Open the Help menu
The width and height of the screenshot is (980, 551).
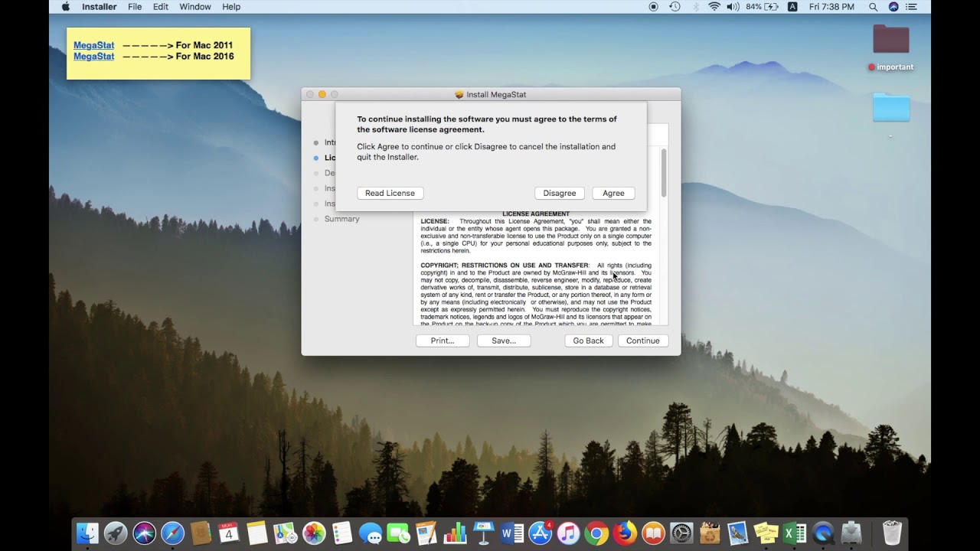pos(231,7)
